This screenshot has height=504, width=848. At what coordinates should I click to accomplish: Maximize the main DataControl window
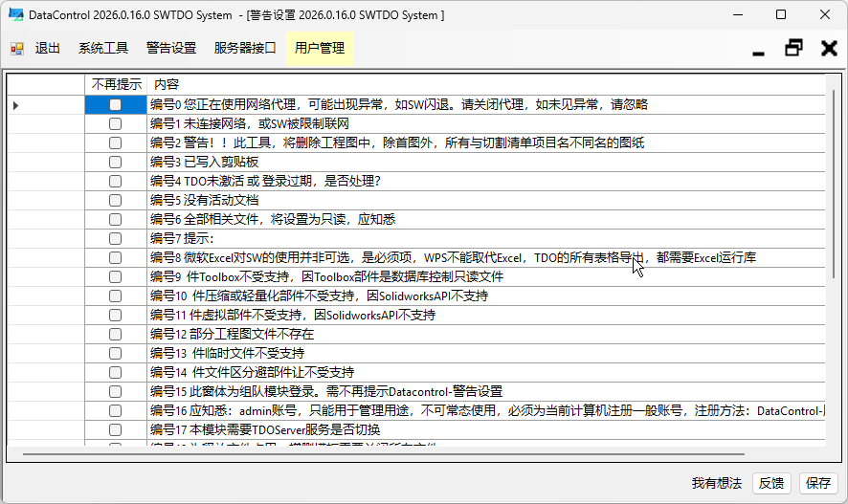pyautogui.click(x=781, y=15)
